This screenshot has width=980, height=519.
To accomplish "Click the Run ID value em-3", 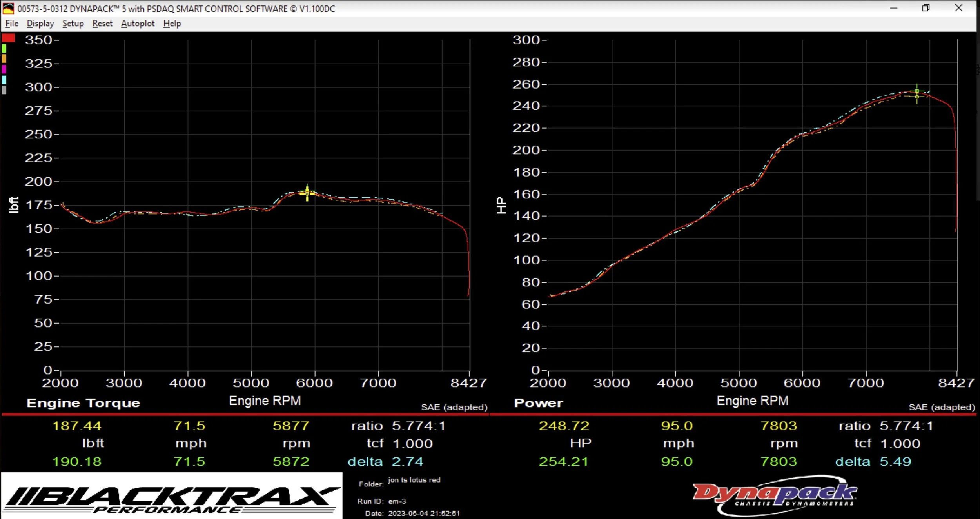I will click(x=397, y=501).
